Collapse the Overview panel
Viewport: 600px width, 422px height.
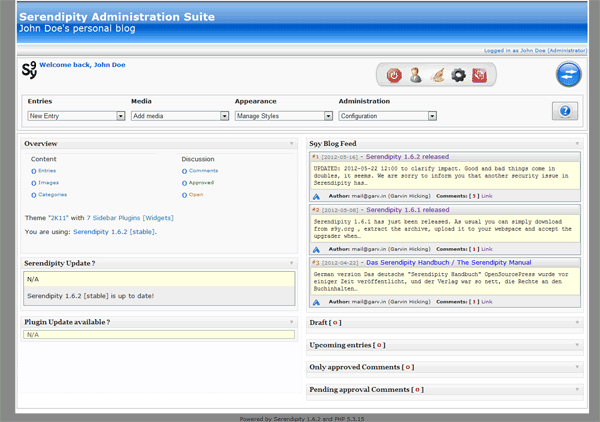tap(291, 144)
